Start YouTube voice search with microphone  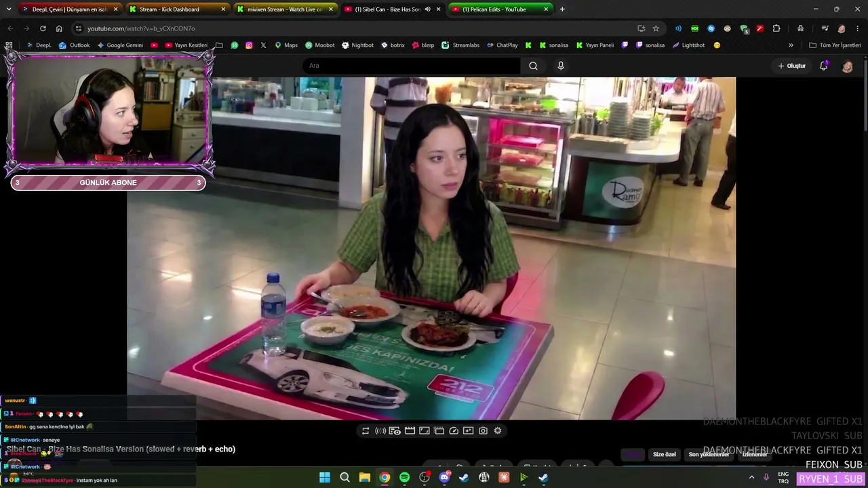[x=561, y=66]
